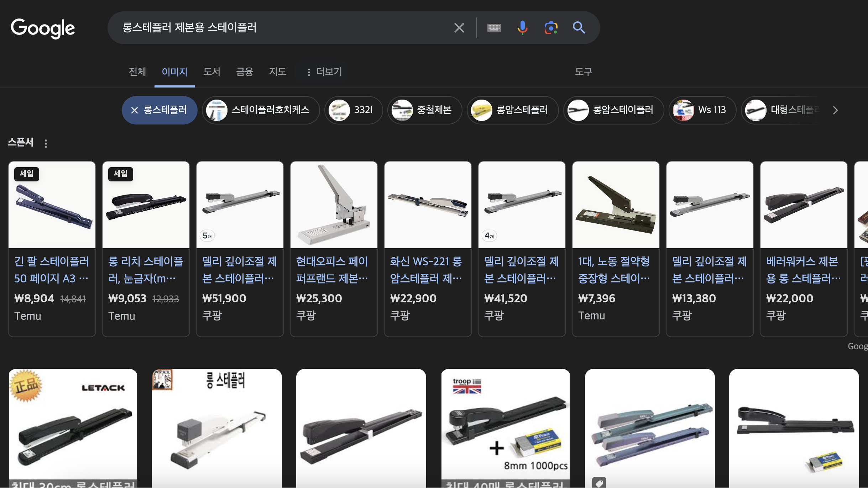Open 베러워커스 제본용 롱 스테플러 link
The image size is (868, 488).
point(804,270)
